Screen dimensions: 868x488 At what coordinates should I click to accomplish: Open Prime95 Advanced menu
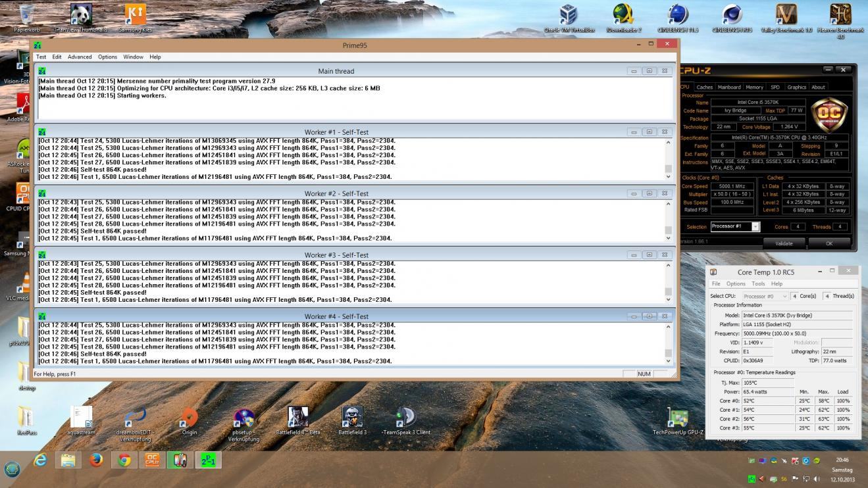[80, 57]
